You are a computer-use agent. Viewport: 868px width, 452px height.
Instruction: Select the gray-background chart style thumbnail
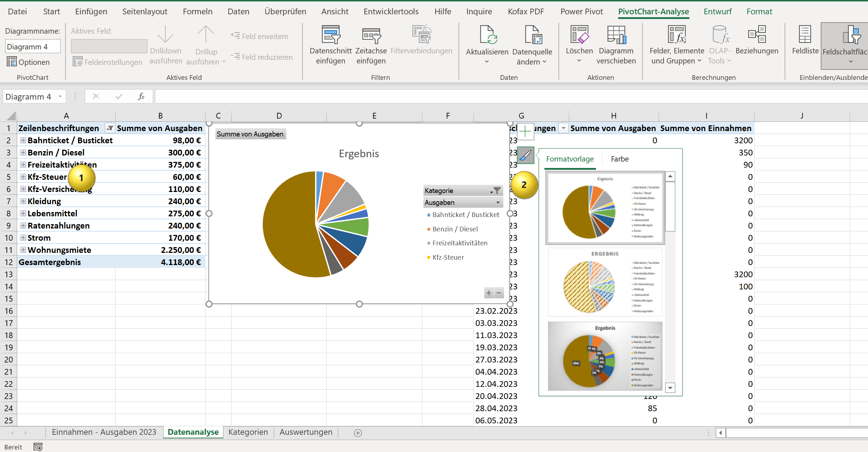click(x=605, y=356)
